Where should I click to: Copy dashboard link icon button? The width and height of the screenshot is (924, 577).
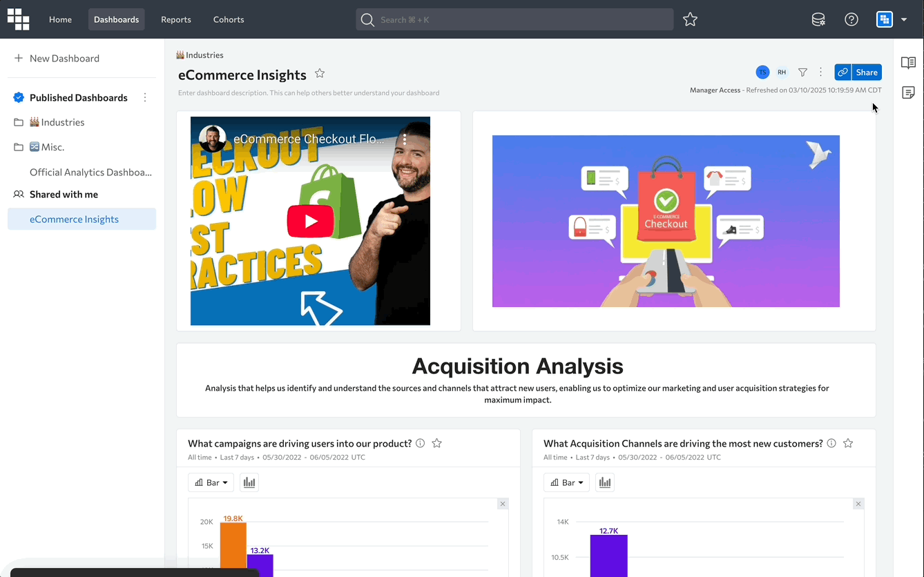point(843,72)
